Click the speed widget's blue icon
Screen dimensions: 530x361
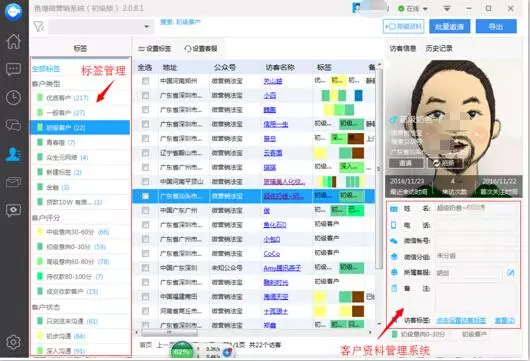227,352
